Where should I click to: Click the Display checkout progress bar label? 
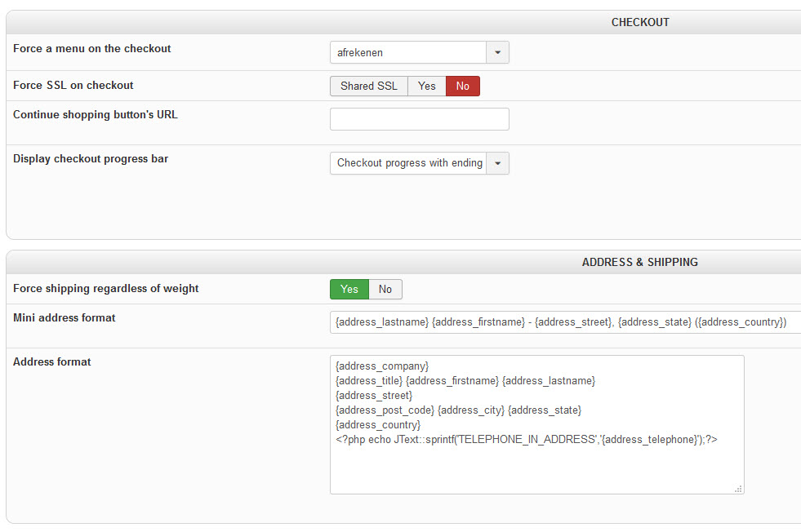[x=91, y=159]
